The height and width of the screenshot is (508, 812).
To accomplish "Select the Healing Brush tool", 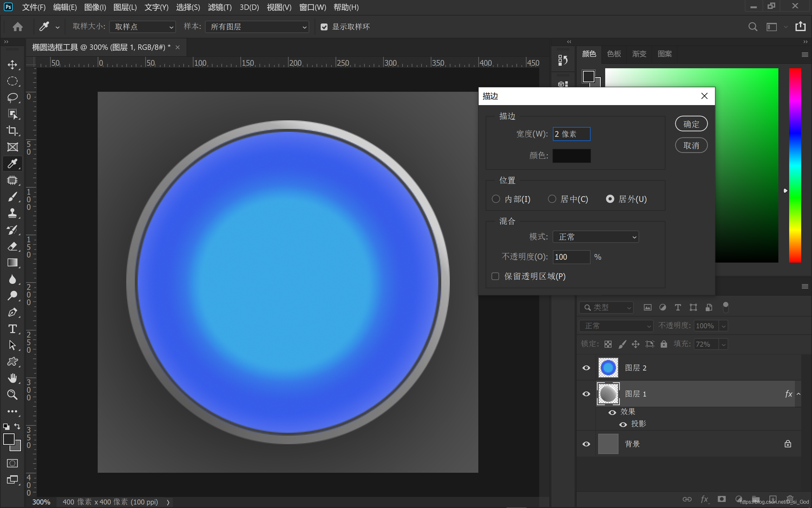I will tap(12, 180).
